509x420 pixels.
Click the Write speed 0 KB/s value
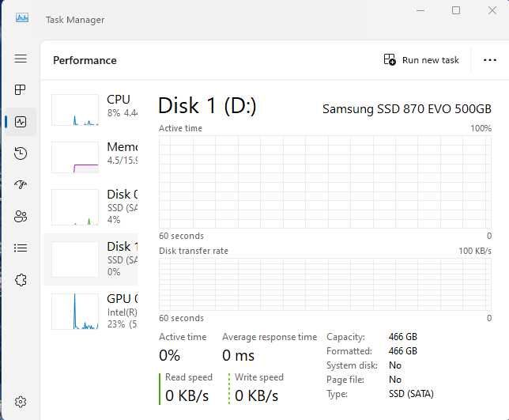[x=256, y=395]
